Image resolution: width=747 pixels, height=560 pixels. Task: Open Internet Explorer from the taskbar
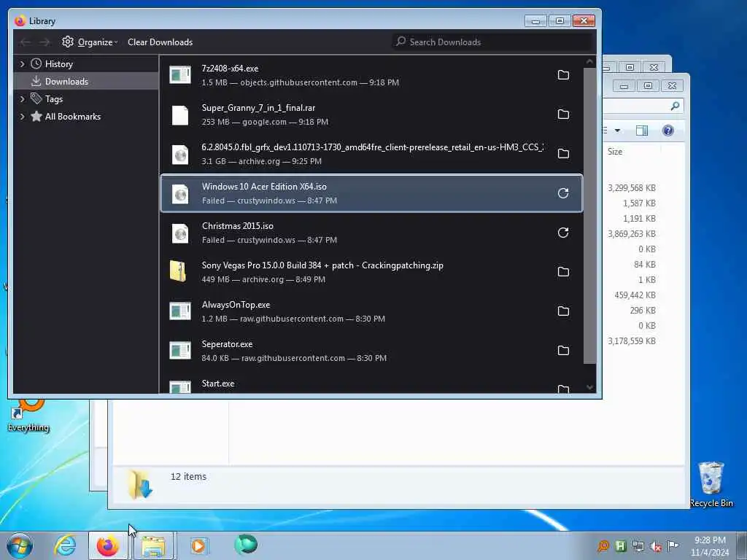coord(65,545)
